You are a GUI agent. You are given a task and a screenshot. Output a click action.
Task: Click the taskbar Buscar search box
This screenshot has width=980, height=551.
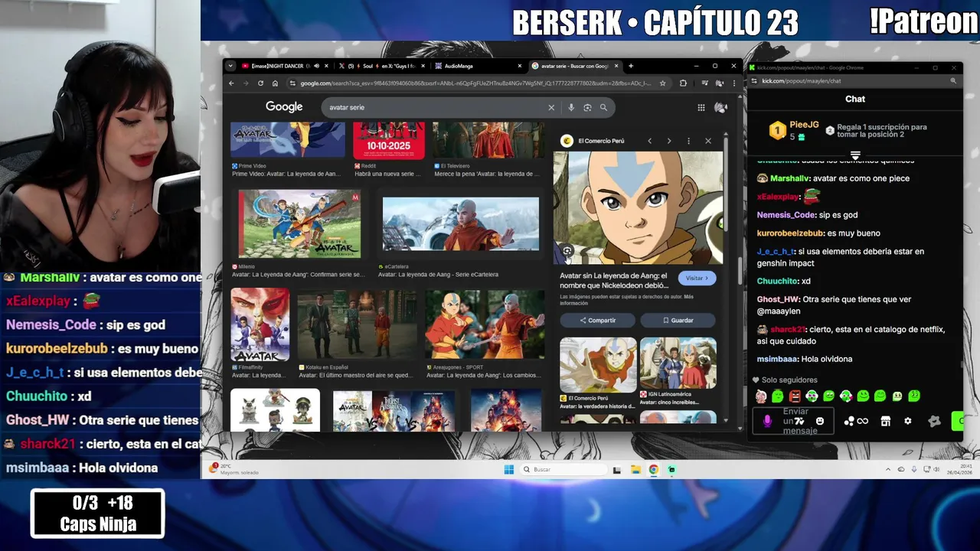(564, 470)
